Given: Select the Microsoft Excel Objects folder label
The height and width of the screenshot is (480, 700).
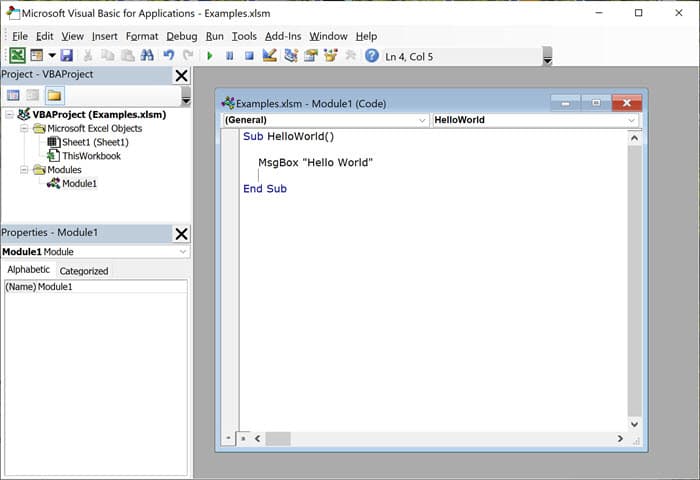Looking at the screenshot, I should [95, 129].
